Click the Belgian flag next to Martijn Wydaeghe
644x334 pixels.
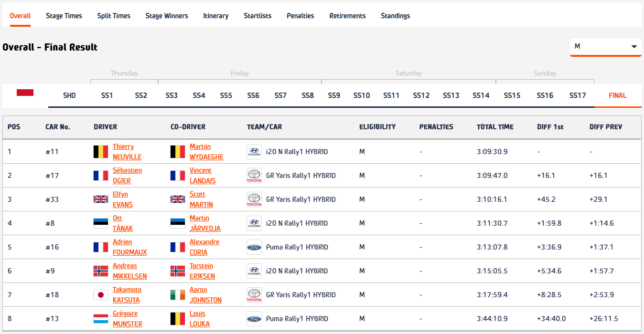tap(178, 152)
